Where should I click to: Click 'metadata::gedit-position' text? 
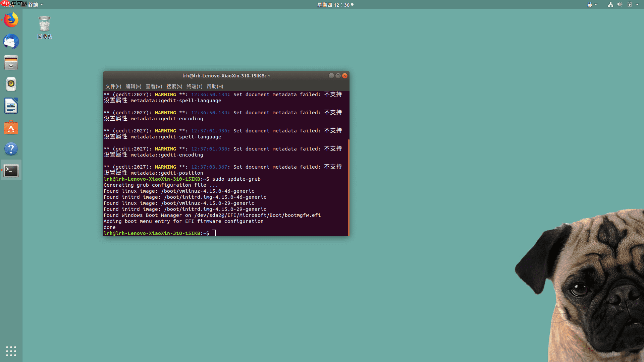click(167, 173)
